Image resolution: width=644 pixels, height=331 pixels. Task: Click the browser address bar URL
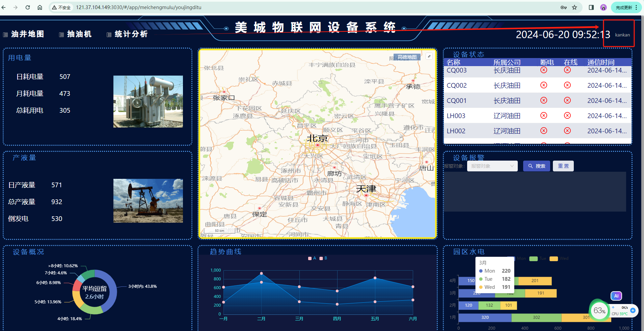138,7
